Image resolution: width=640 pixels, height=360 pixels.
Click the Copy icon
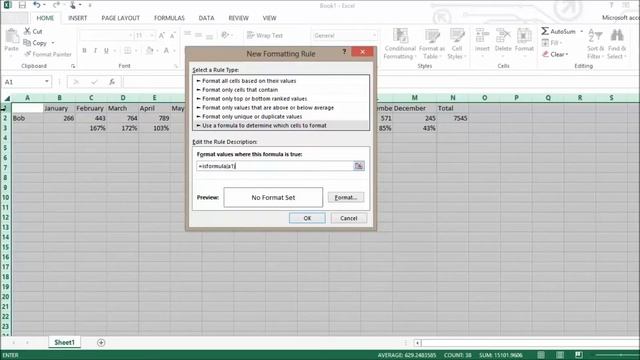[27, 42]
